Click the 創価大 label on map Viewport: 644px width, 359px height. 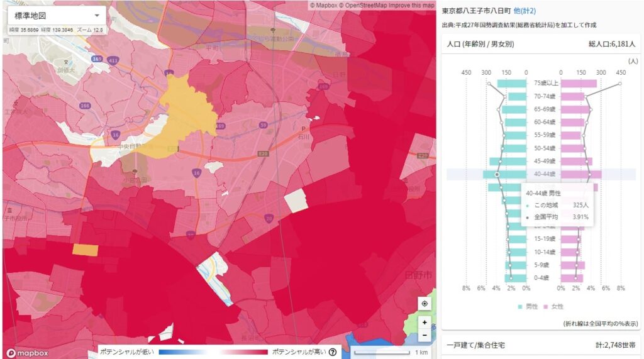pyautogui.click(x=65, y=70)
